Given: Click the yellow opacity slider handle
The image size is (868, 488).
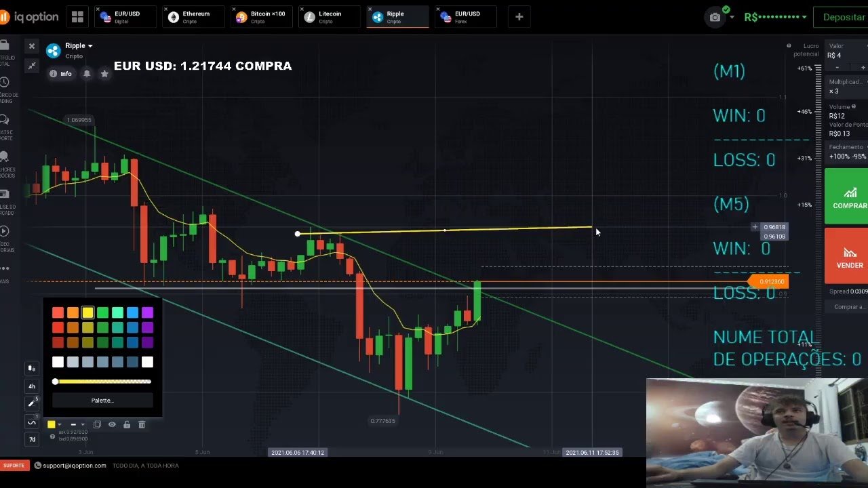Looking at the screenshot, I should 56,382.
